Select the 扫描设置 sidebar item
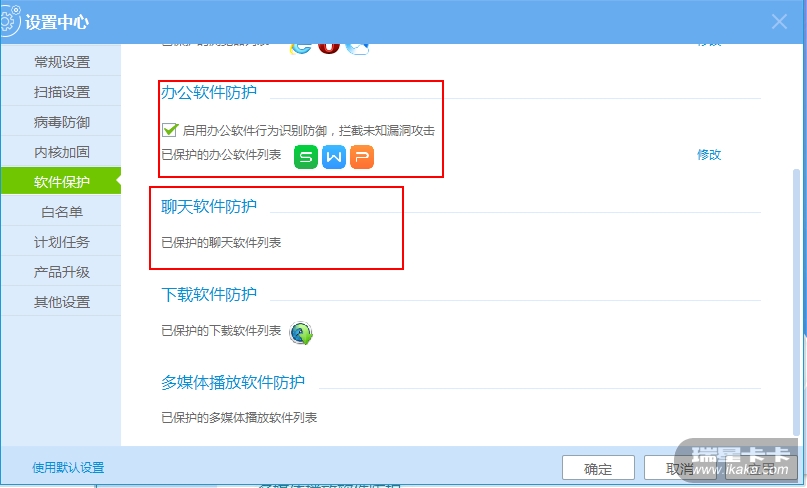The width and height of the screenshot is (807, 488). tap(61, 92)
